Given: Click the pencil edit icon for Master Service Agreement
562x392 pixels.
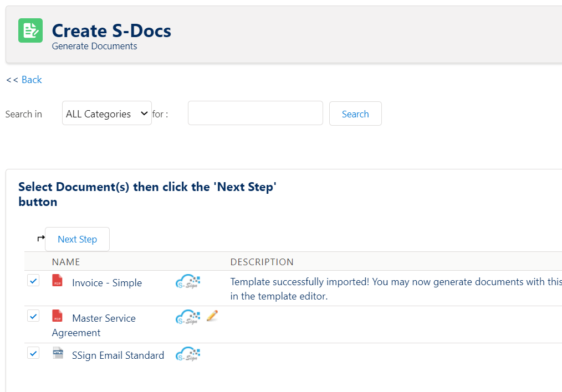Looking at the screenshot, I should click(212, 316).
